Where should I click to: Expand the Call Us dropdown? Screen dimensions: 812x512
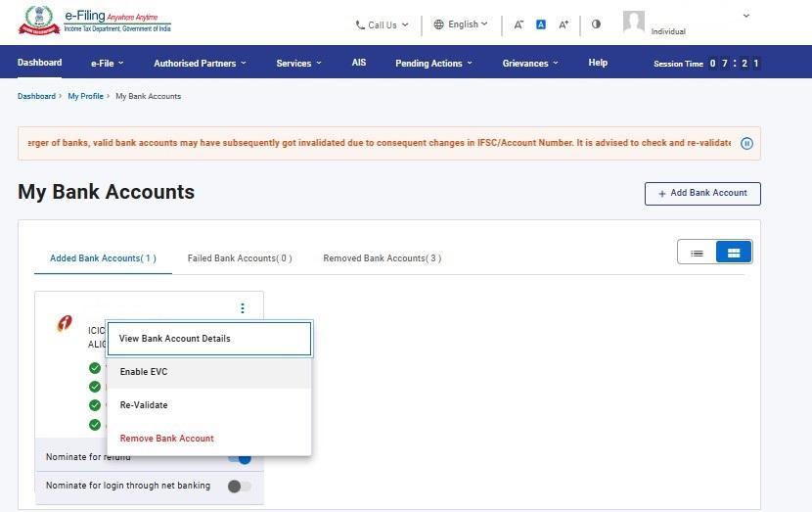382,24
